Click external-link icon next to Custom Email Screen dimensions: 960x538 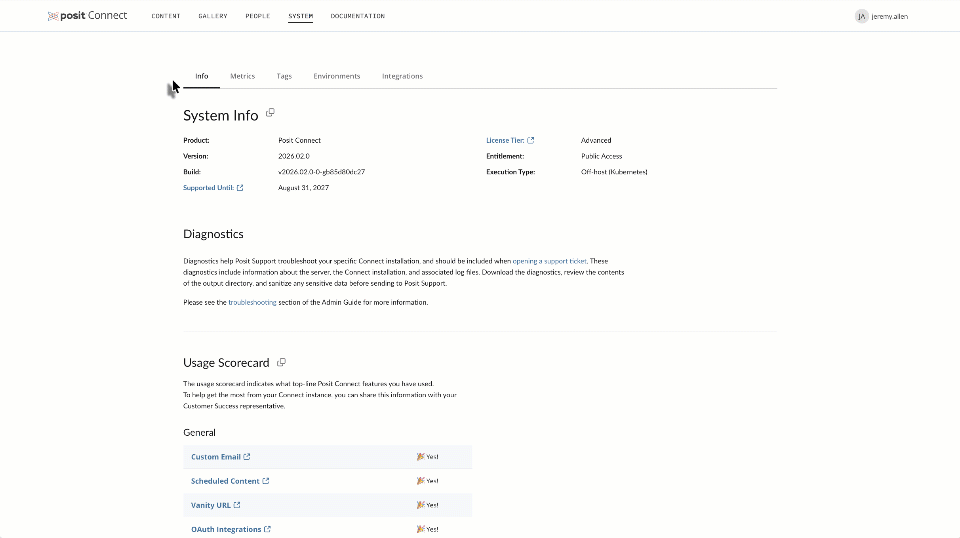pyautogui.click(x=247, y=457)
